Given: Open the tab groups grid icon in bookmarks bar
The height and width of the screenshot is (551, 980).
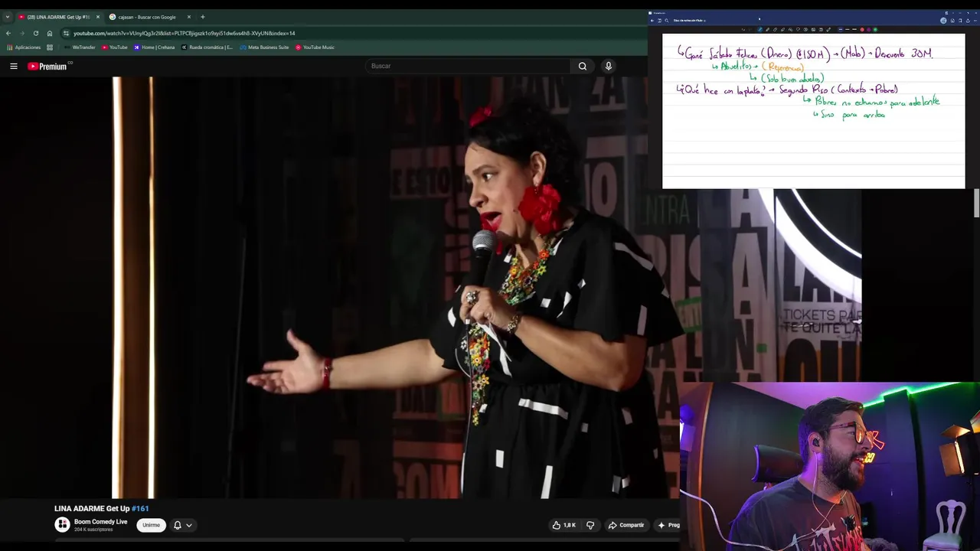Looking at the screenshot, I should pyautogui.click(x=50, y=47).
